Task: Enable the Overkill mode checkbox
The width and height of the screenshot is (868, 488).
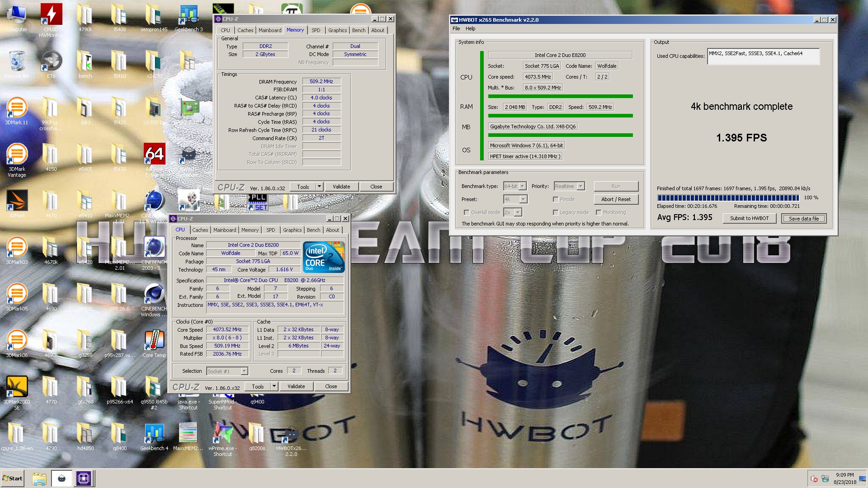Action: 467,212
